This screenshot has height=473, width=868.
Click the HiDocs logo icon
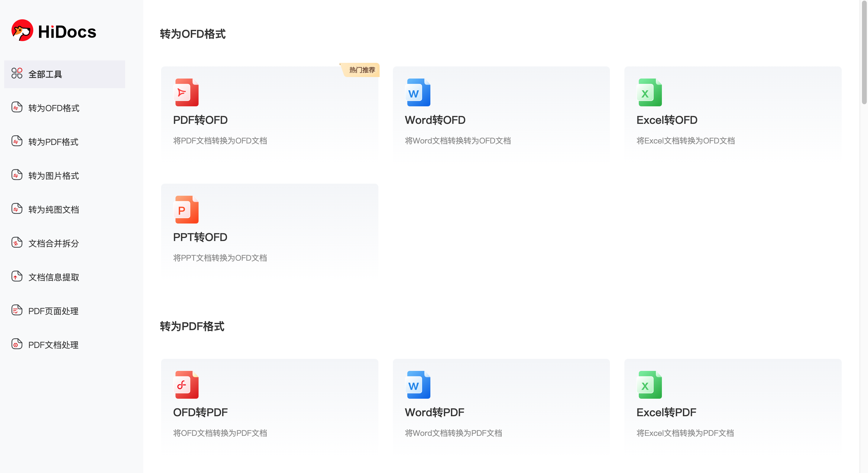[x=22, y=31]
